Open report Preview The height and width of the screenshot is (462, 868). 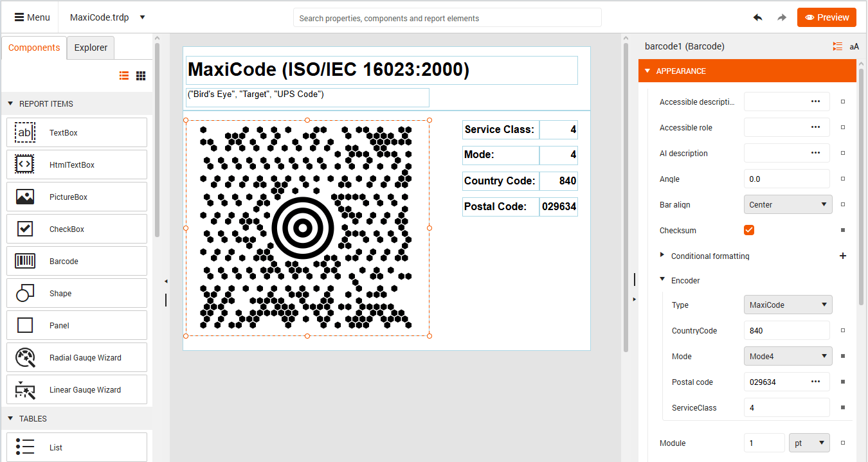click(827, 17)
